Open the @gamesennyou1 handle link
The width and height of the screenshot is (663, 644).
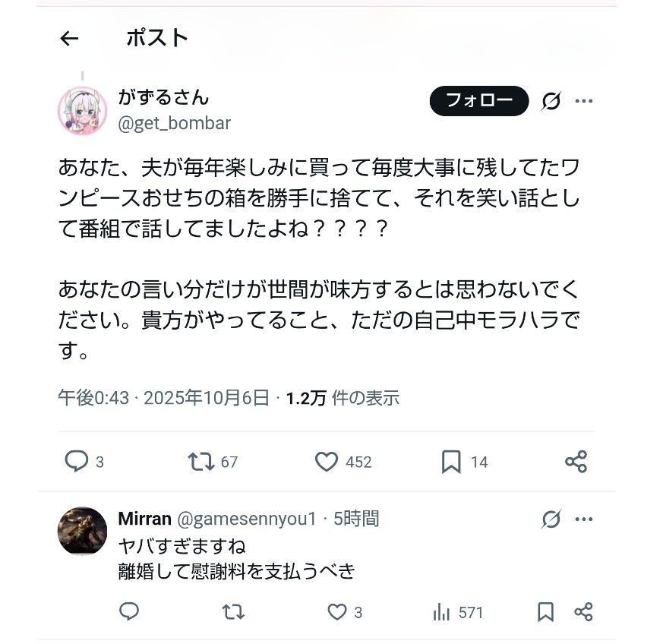click(247, 519)
